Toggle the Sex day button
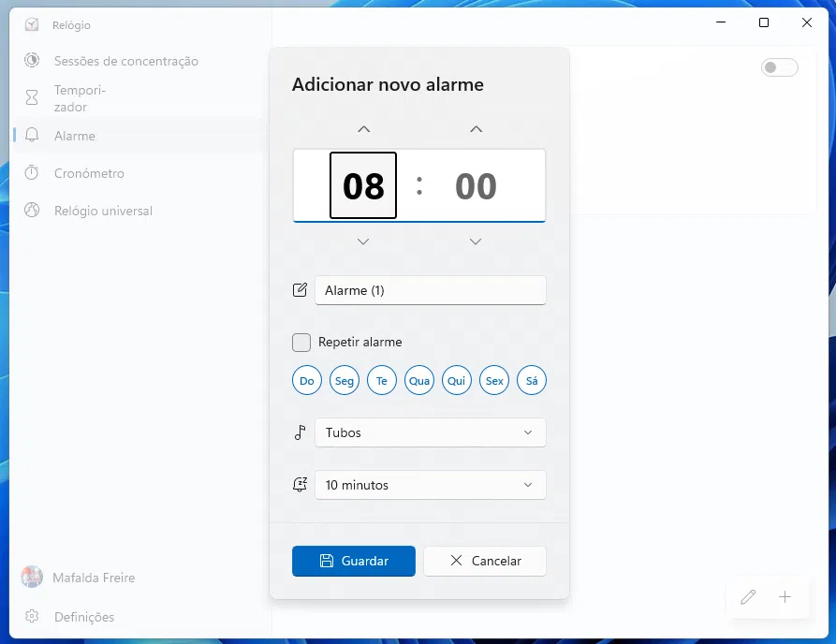The image size is (836, 644). (x=494, y=380)
